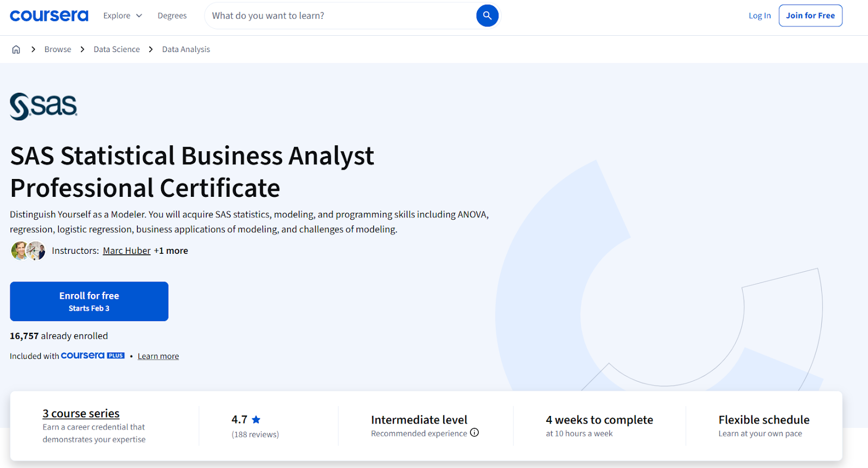Open the home icon in breadcrumb

(16, 49)
